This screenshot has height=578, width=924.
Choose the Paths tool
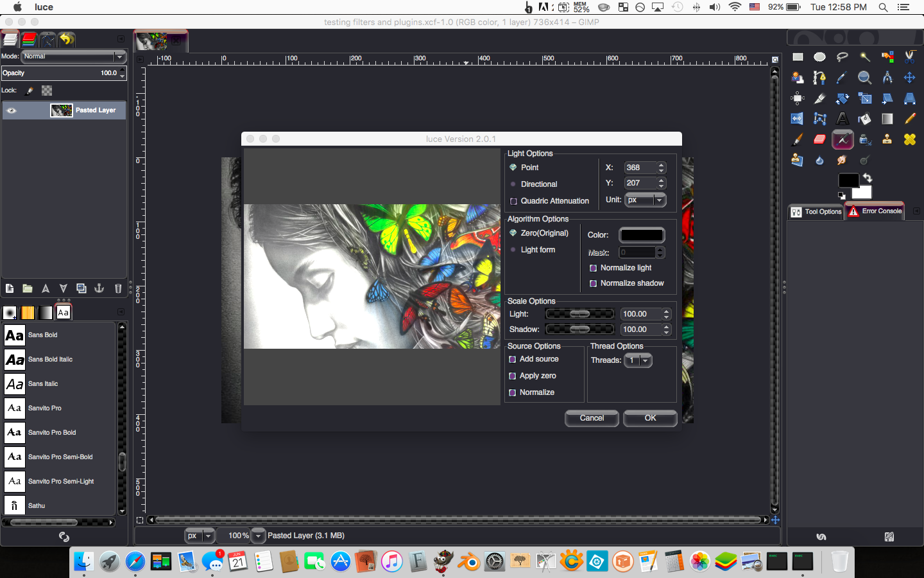(x=819, y=77)
